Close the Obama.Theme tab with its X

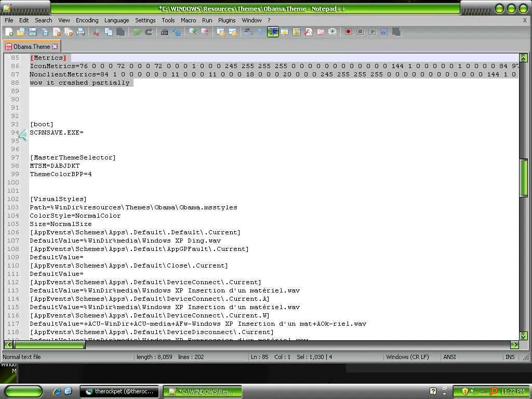pos(55,46)
